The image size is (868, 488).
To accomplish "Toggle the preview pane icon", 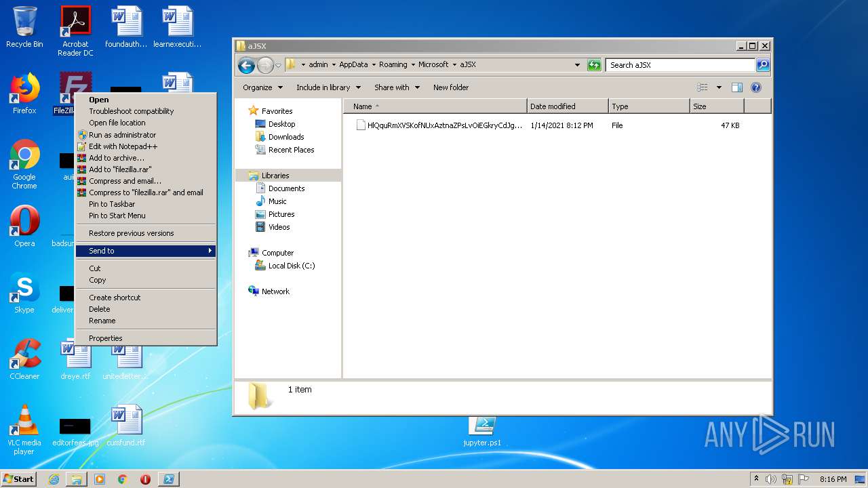I will [737, 87].
